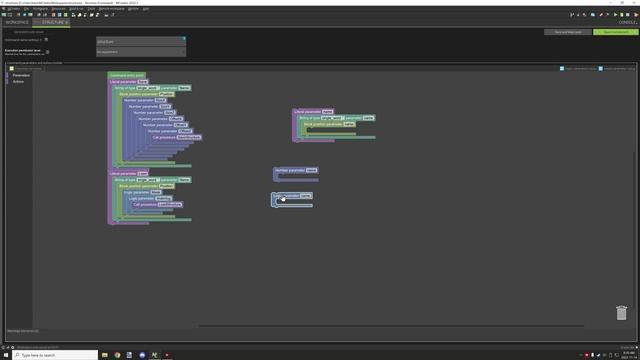Click the taskbar search box
The height and width of the screenshot is (360, 640).
coord(55,355)
